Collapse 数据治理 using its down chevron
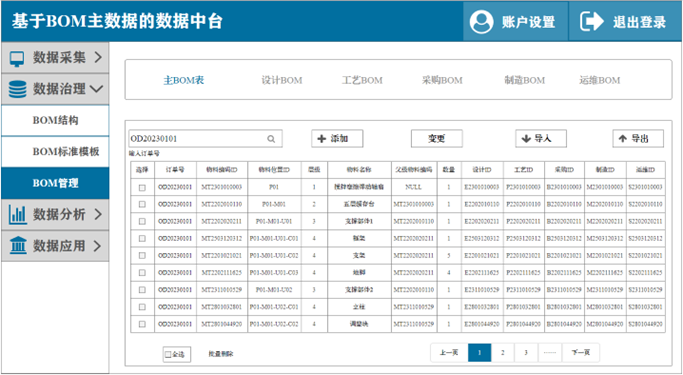Viewport: 683px width, 375px height. [x=96, y=89]
